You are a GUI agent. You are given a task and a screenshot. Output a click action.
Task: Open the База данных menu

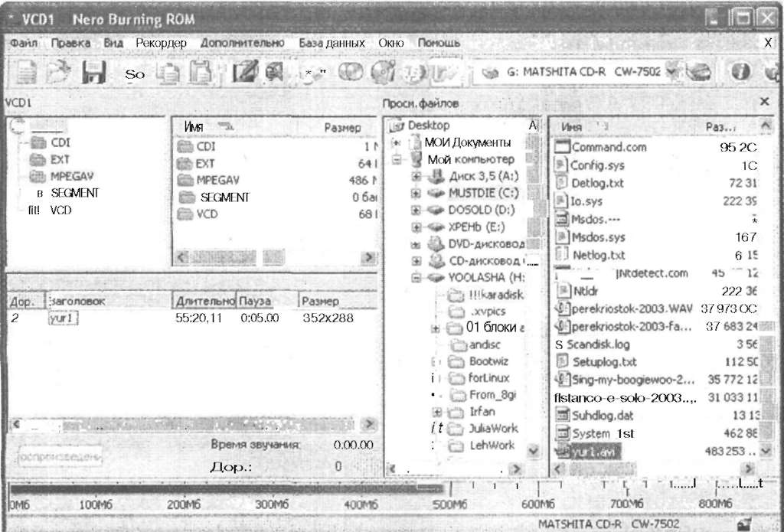point(332,43)
